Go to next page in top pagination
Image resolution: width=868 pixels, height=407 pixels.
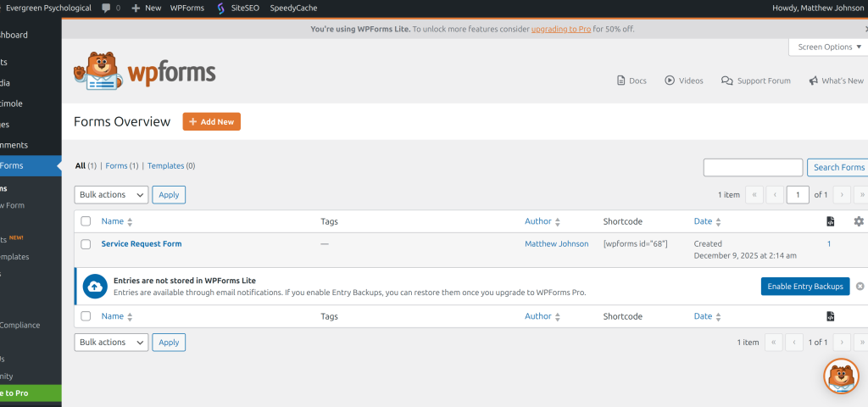[x=842, y=195]
